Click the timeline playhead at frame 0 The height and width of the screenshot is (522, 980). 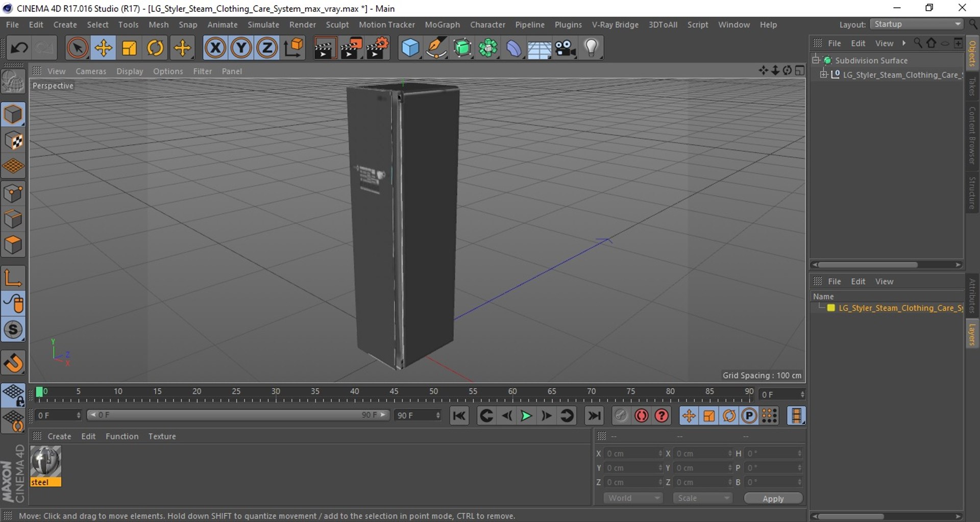click(39, 392)
